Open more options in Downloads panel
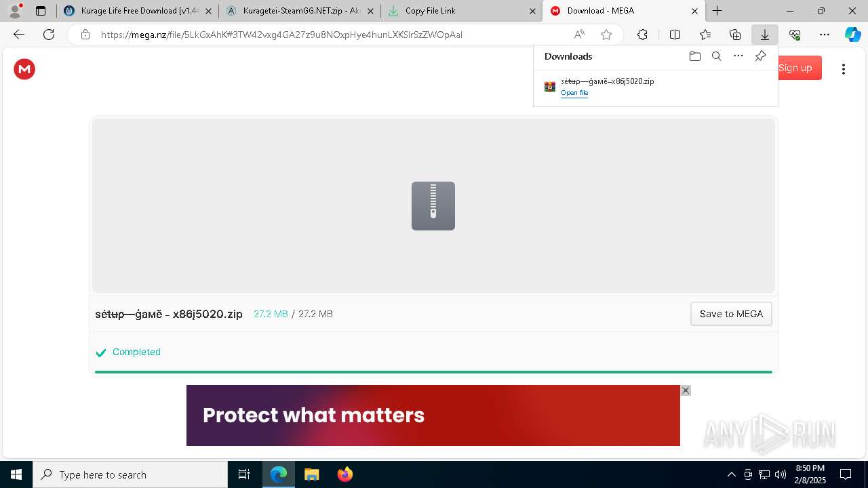Image resolution: width=868 pixels, height=488 pixels. coord(738,56)
